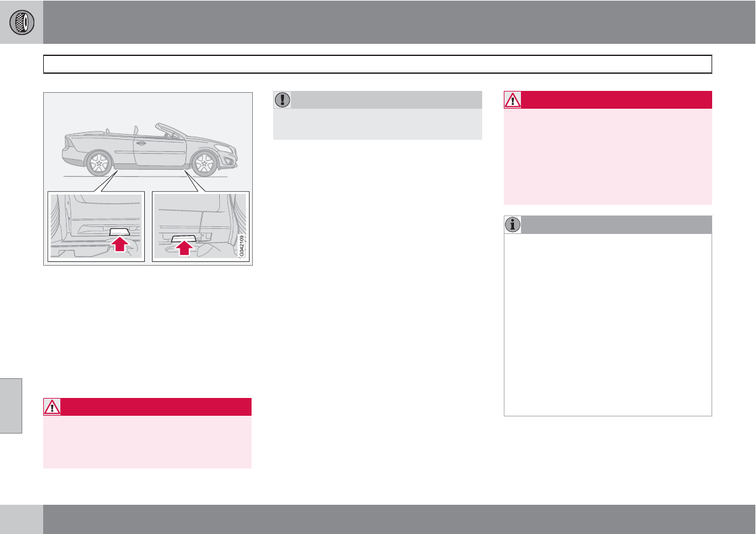The width and height of the screenshot is (756, 534).
Task: Click the information 'i' note icon
Action: click(512, 224)
